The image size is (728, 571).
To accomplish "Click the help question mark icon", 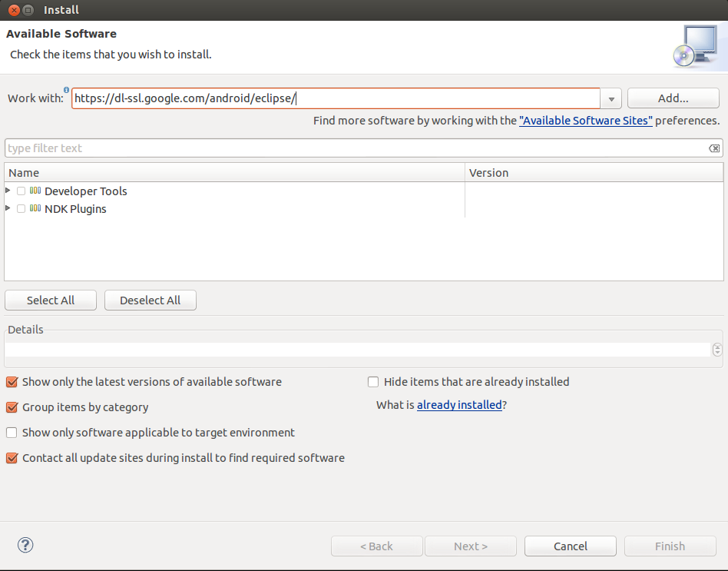I will (x=25, y=545).
